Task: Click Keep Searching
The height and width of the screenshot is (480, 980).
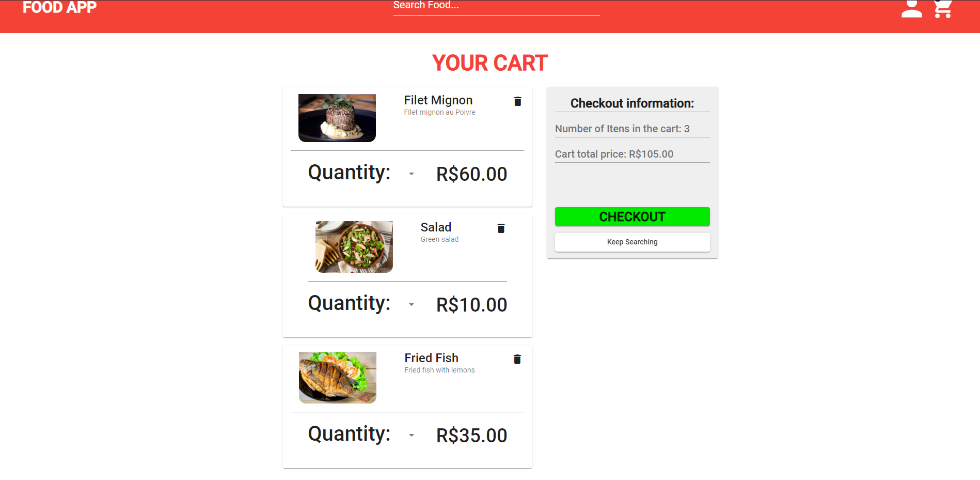Action: [x=632, y=242]
